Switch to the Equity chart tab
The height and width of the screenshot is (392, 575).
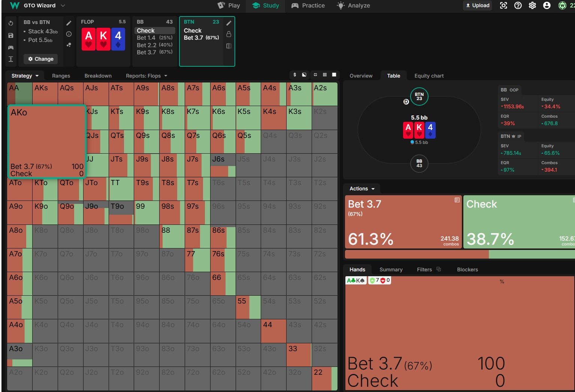coord(429,75)
